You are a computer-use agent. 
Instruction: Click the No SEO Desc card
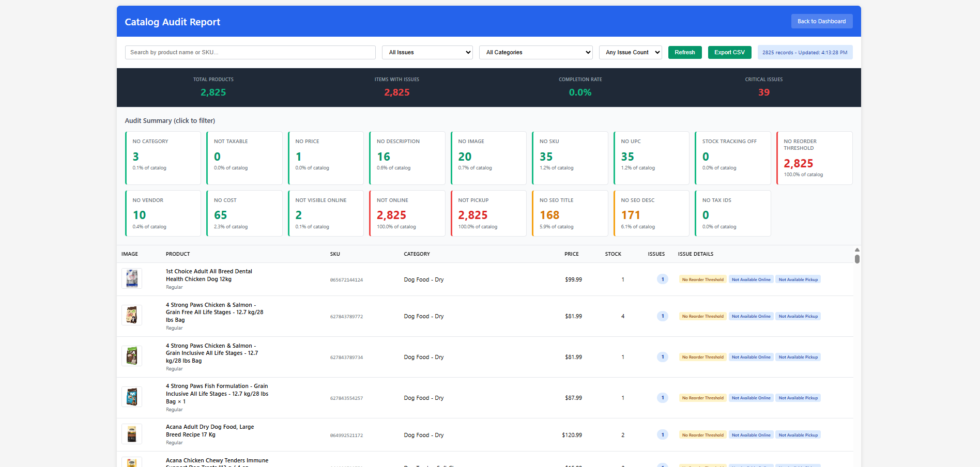(651, 213)
